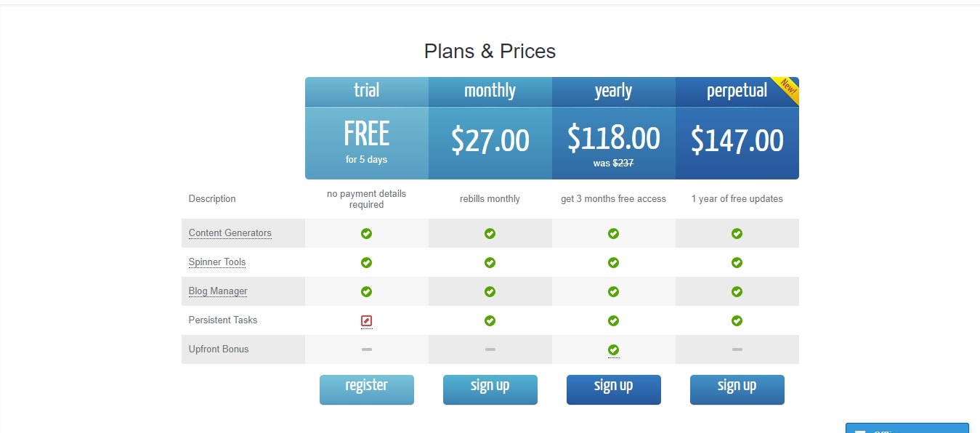The height and width of the screenshot is (433, 980).
Task: Open the chat widget at bottom right
Action: click(x=907, y=428)
